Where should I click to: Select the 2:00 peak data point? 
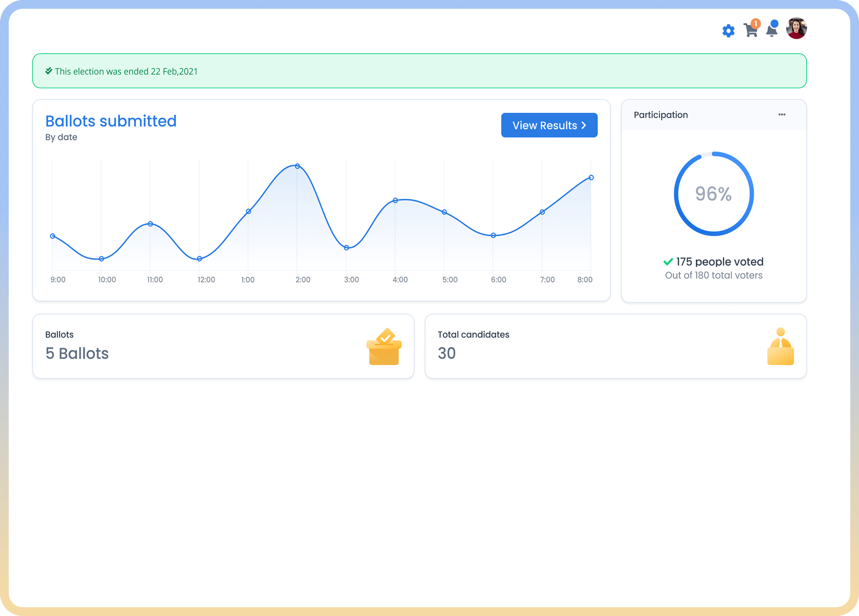(297, 166)
